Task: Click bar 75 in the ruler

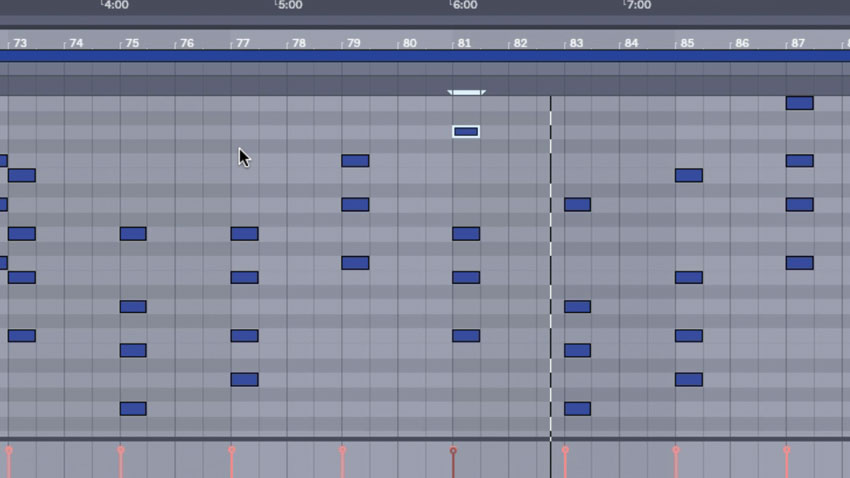Action: click(132, 43)
